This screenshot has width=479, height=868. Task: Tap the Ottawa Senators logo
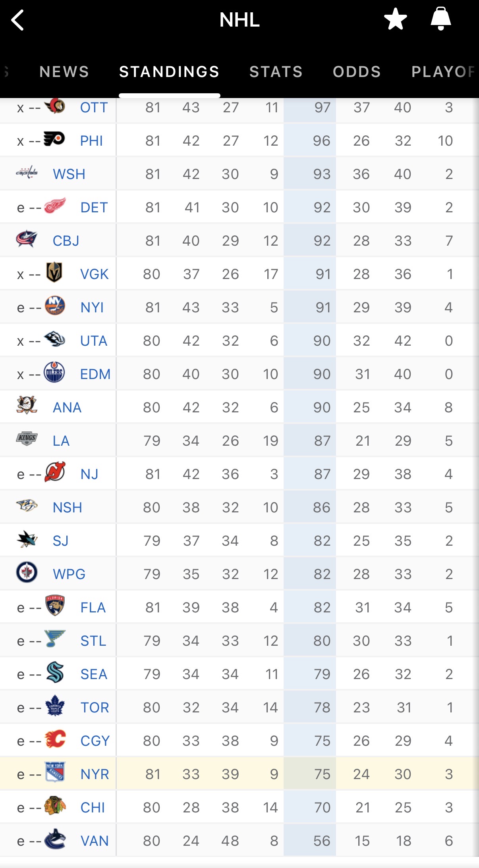[55, 106]
